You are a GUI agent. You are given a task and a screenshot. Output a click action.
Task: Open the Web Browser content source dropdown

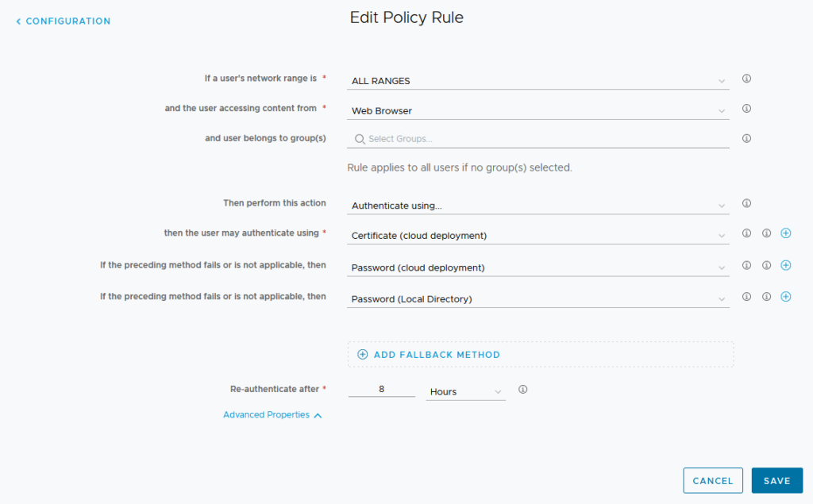click(x=538, y=111)
